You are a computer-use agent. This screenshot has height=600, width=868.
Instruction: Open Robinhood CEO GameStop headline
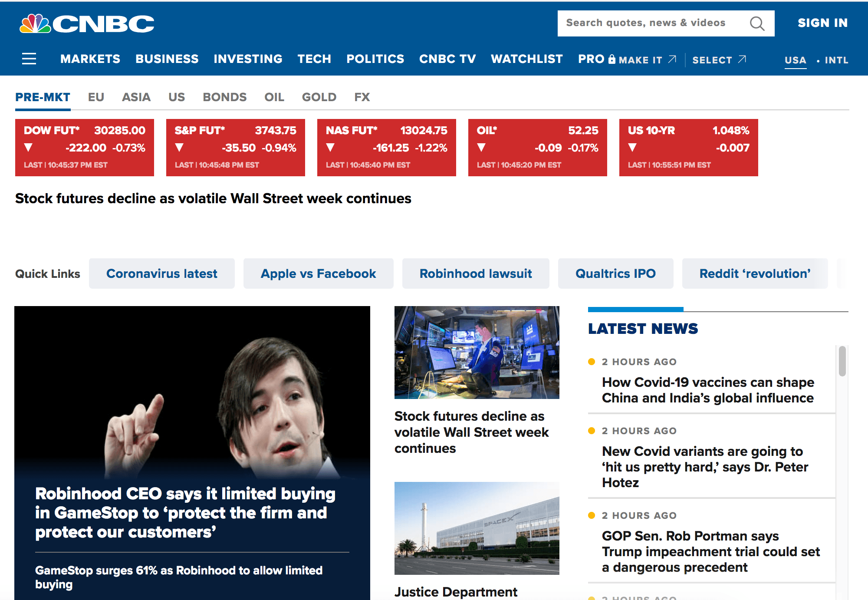pos(185,513)
